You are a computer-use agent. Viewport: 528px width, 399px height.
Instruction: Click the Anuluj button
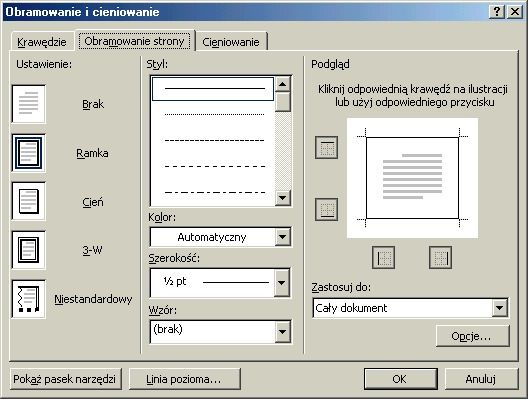(481, 379)
